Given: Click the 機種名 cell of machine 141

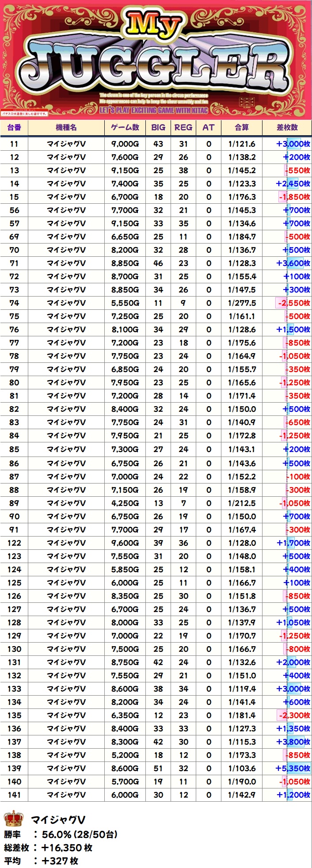Looking at the screenshot, I should [x=66, y=795].
